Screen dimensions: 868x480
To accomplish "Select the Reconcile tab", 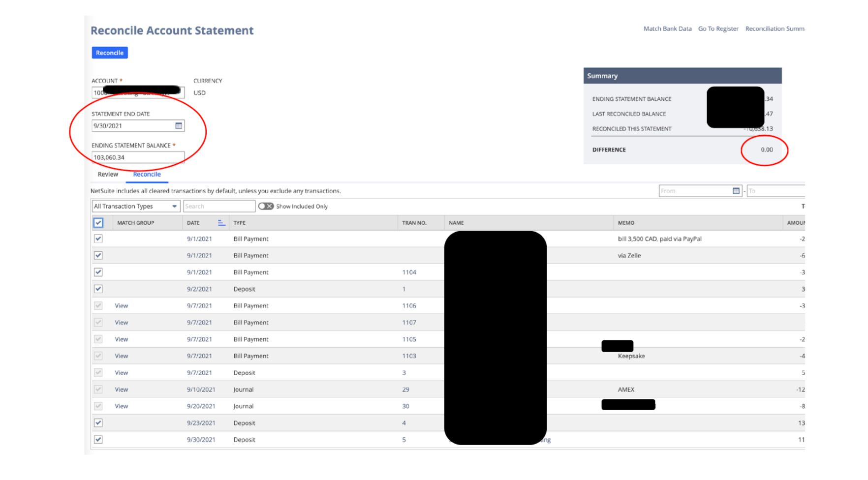I will click(x=147, y=174).
